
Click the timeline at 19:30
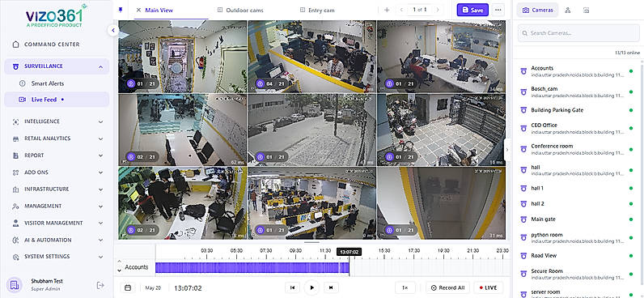(443, 250)
